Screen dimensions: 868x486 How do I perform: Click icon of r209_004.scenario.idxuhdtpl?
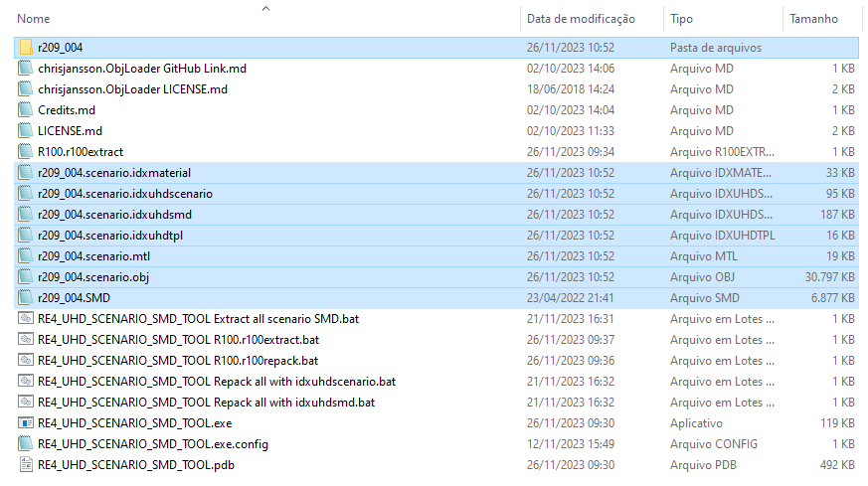click(x=26, y=236)
